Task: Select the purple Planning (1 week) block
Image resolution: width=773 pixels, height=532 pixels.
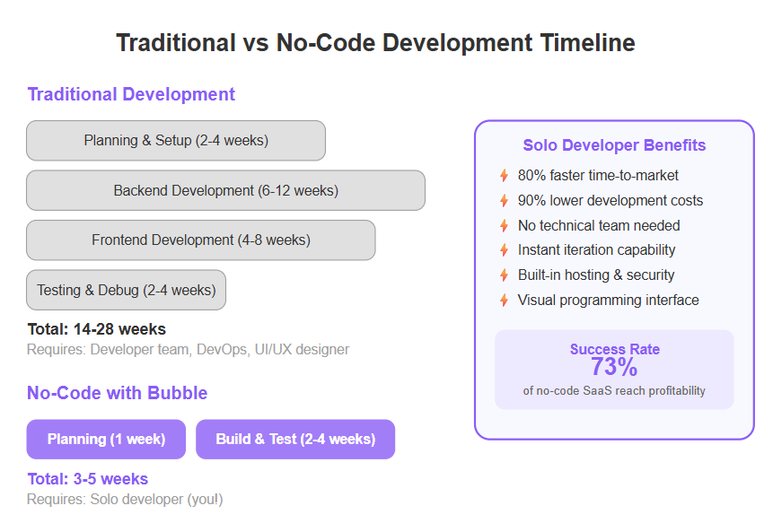Action: coord(106,439)
